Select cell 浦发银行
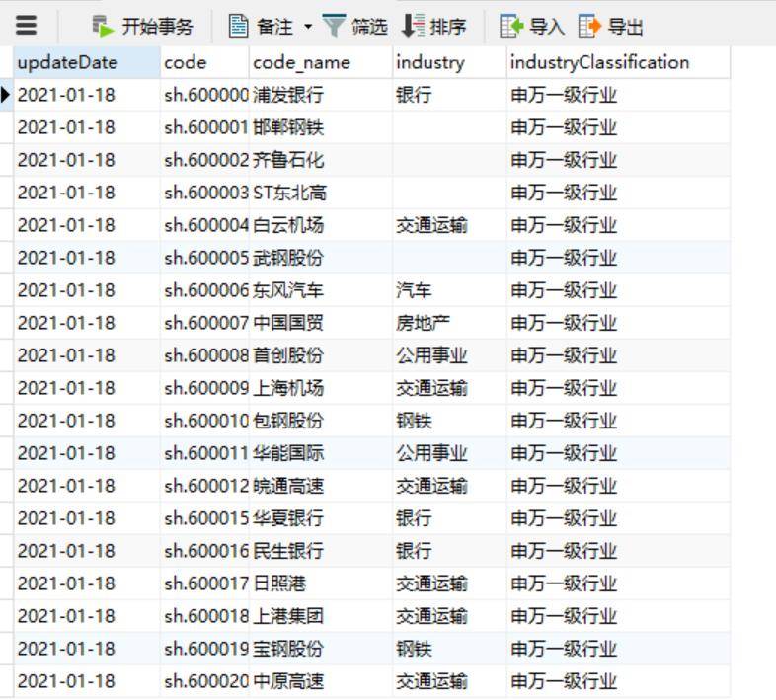Viewport: 776px width, 700px height. pos(321,95)
